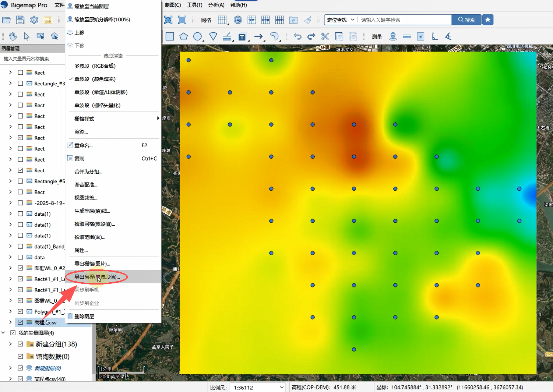Uncheck the 新建分组(138) checkbox
This screenshot has width=553, height=392.
click(x=21, y=344)
